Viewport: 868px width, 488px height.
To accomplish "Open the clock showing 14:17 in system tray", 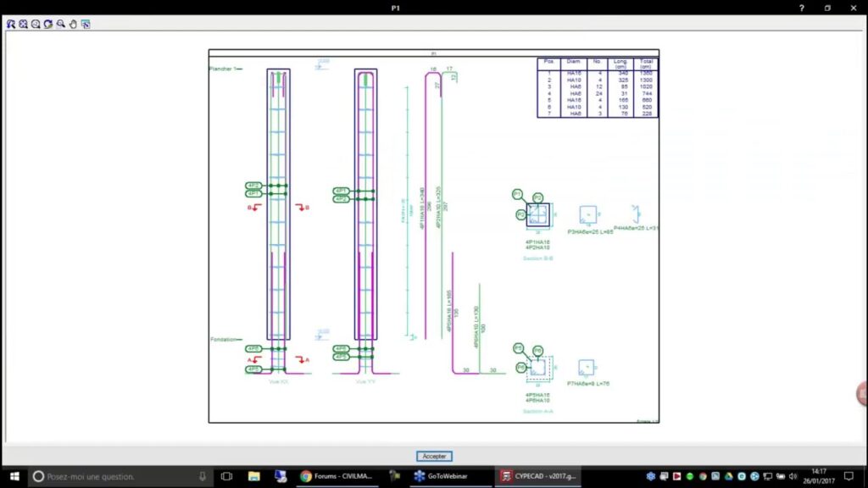I will pyautogui.click(x=818, y=476).
